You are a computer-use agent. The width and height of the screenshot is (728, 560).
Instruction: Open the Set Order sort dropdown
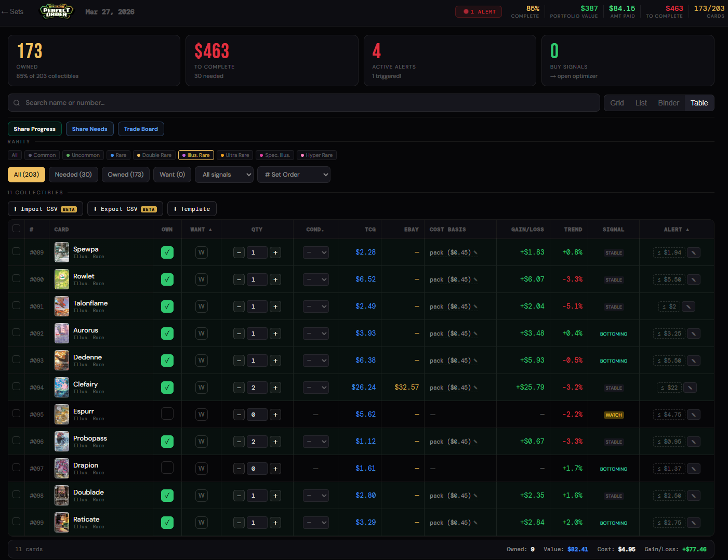tap(294, 175)
